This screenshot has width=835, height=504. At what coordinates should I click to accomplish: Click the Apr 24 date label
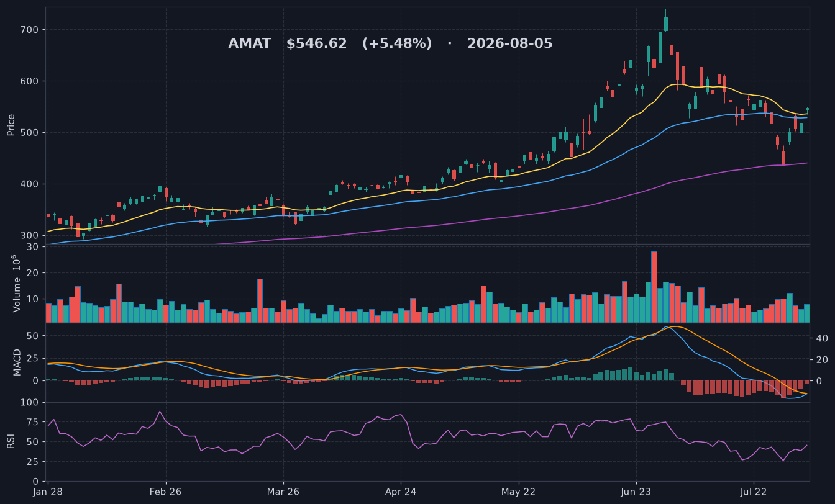pyautogui.click(x=401, y=492)
